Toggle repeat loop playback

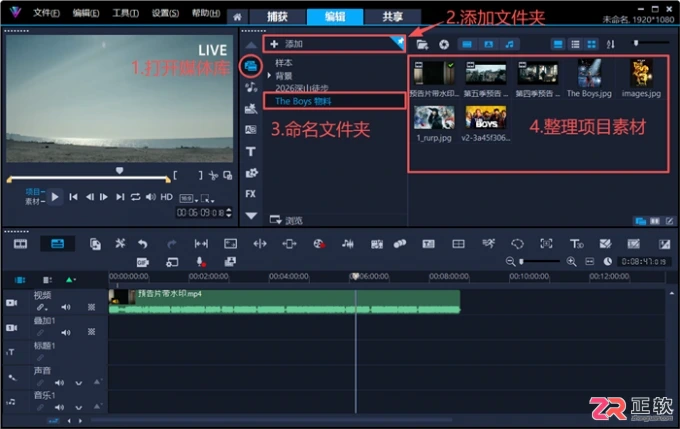[x=136, y=197]
